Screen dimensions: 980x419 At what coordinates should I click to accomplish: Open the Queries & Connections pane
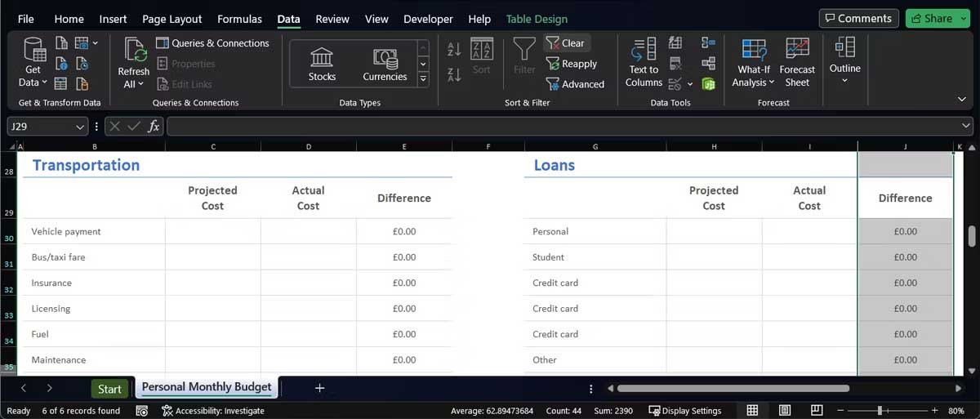click(212, 43)
